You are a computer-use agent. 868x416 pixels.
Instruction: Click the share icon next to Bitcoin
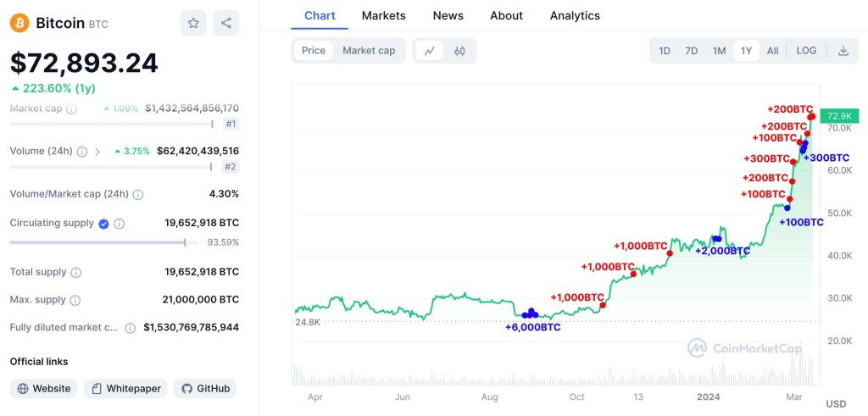225,23
